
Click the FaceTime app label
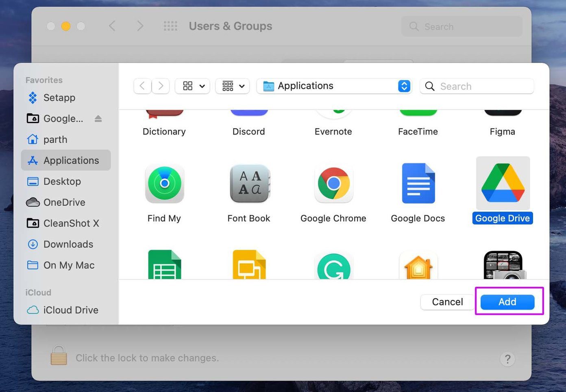pyautogui.click(x=418, y=132)
